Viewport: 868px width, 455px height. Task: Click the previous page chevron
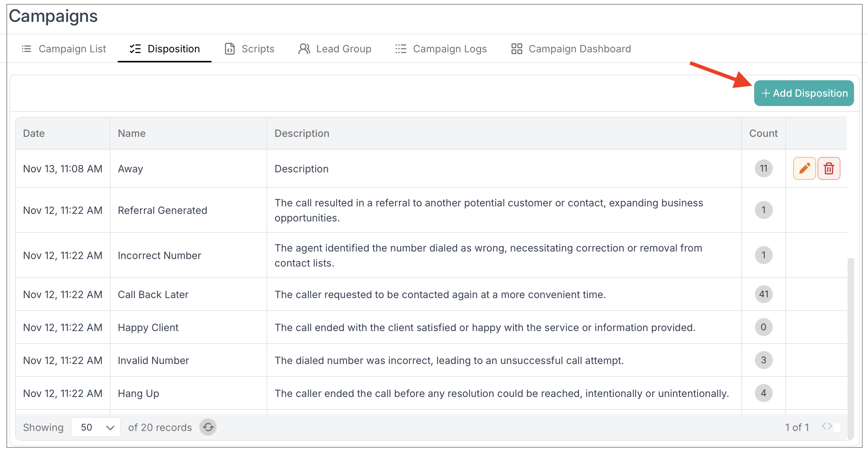click(824, 426)
